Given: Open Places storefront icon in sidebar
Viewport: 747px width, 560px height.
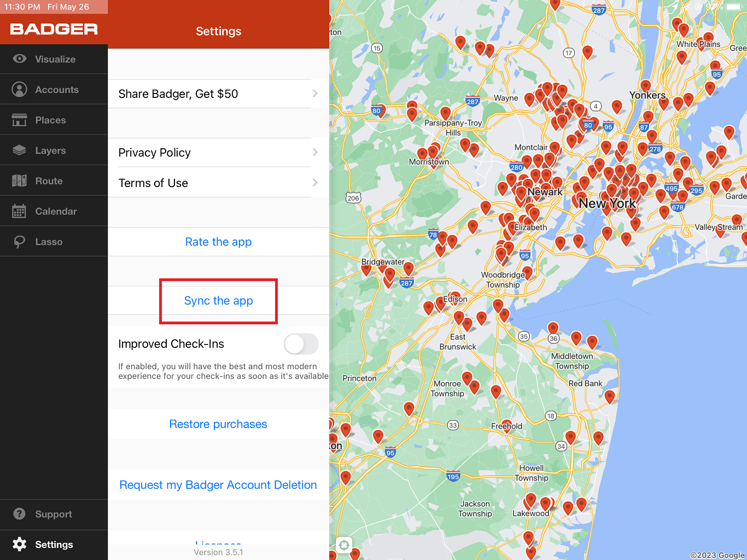Looking at the screenshot, I should pos(20,120).
